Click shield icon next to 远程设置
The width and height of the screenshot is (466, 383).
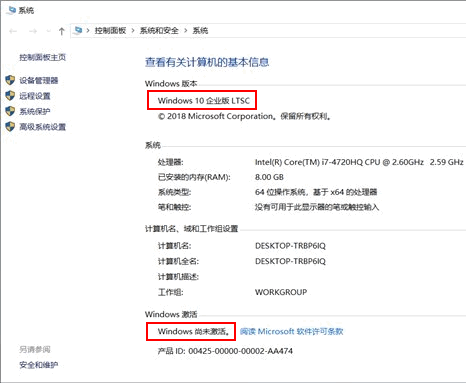10,96
